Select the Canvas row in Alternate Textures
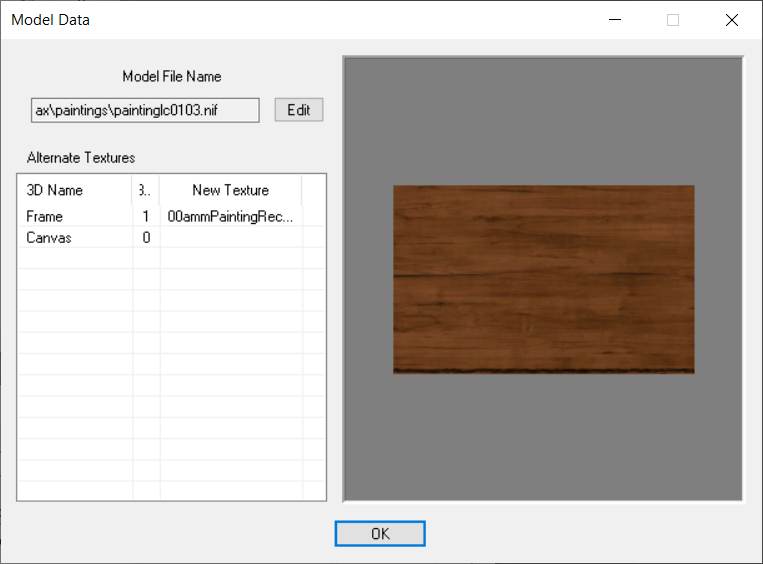Image resolution: width=763 pixels, height=564 pixels. click(x=171, y=237)
